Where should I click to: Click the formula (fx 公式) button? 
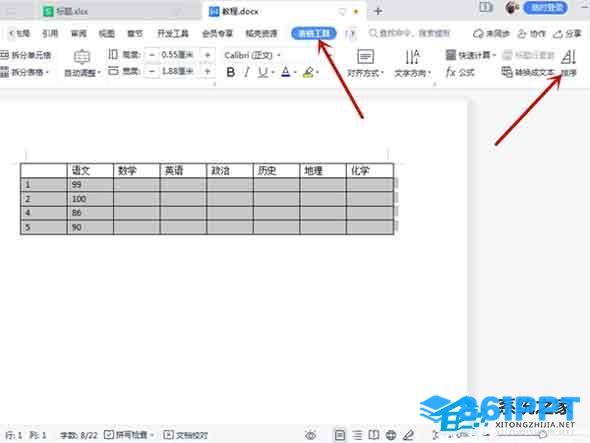click(x=460, y=72)
